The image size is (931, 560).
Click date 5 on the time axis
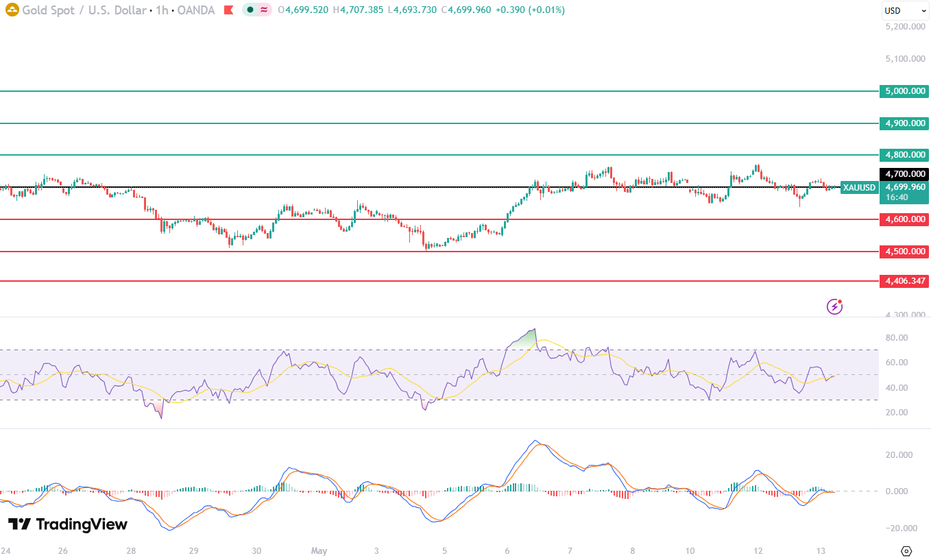pyautogui.click(x=444, y=550)
